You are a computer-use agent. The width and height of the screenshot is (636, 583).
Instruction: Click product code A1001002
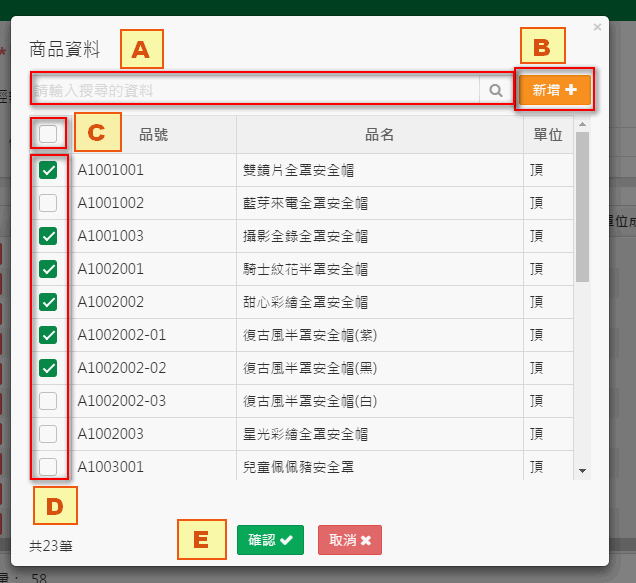(x=110, y=203)
